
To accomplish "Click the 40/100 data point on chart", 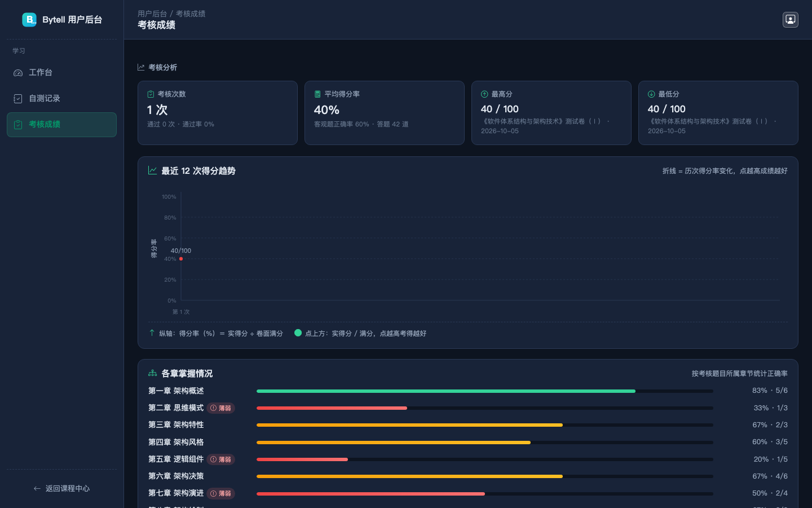I will click(x=181, y=259).
